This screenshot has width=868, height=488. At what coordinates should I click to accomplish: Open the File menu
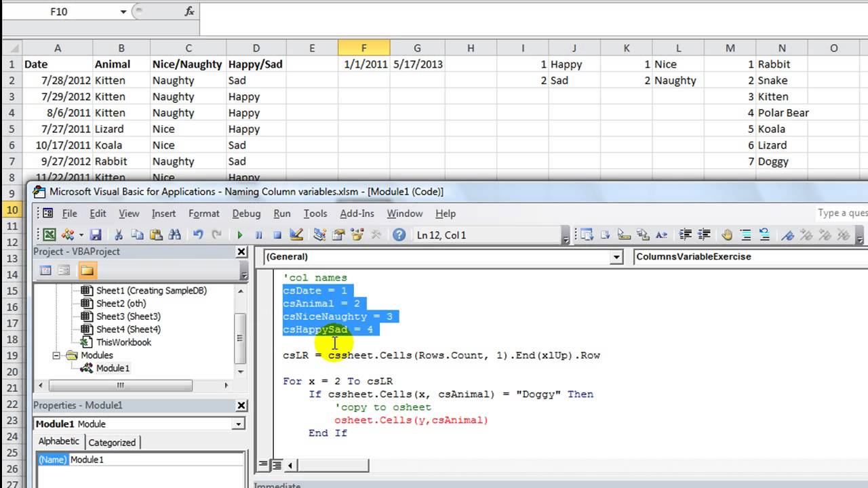click(x=70, y=213)
